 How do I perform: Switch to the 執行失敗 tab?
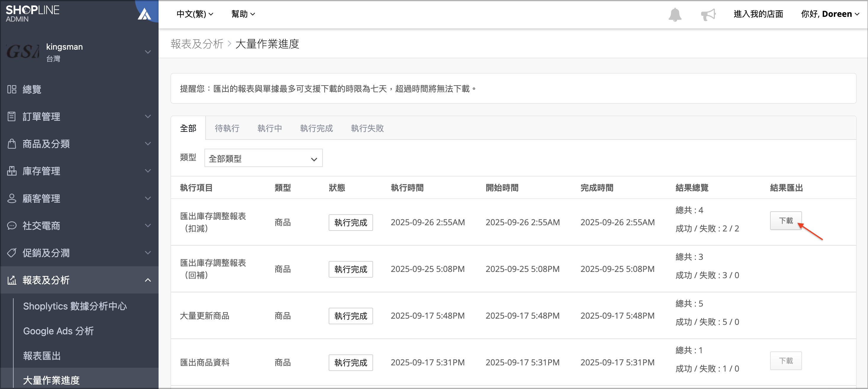pyautogui.click(x=367, y=128)
